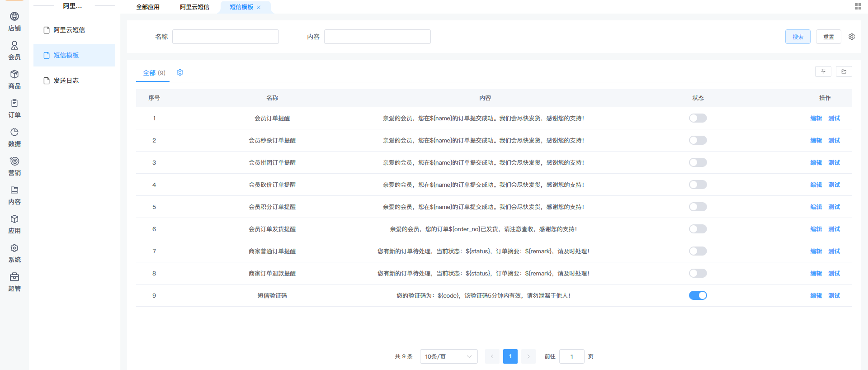
Task: Toggle status switch for 会员拼团订单提醒
Action: (698, 162)
